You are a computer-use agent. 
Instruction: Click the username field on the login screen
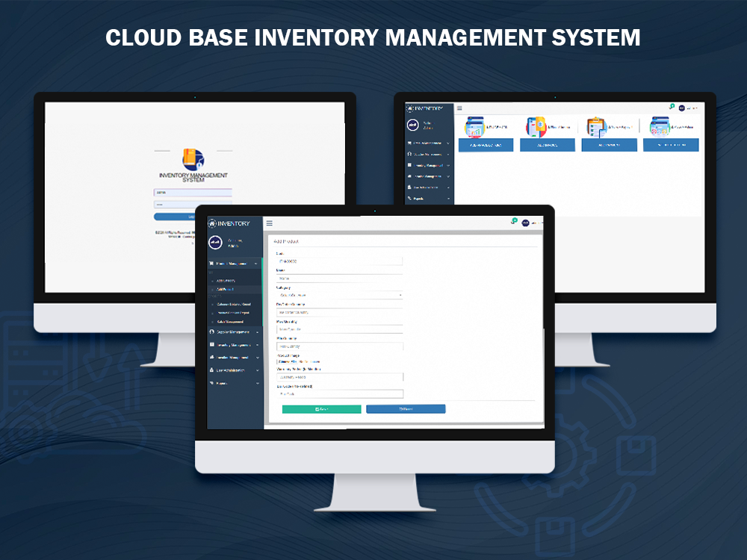pos(193,192)
